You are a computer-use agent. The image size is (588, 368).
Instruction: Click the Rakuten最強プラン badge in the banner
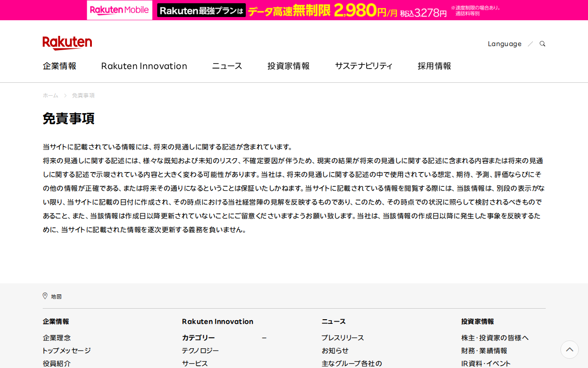click(201, 10)
